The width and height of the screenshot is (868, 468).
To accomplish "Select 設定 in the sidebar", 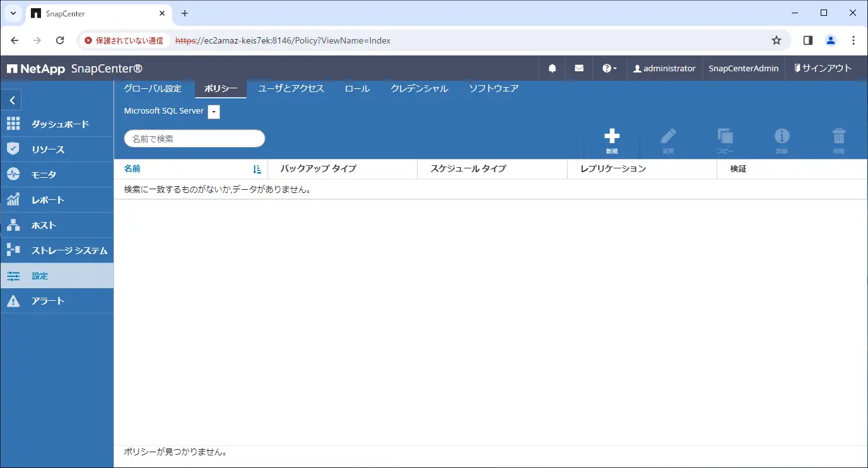I will [x=57, y=276].
